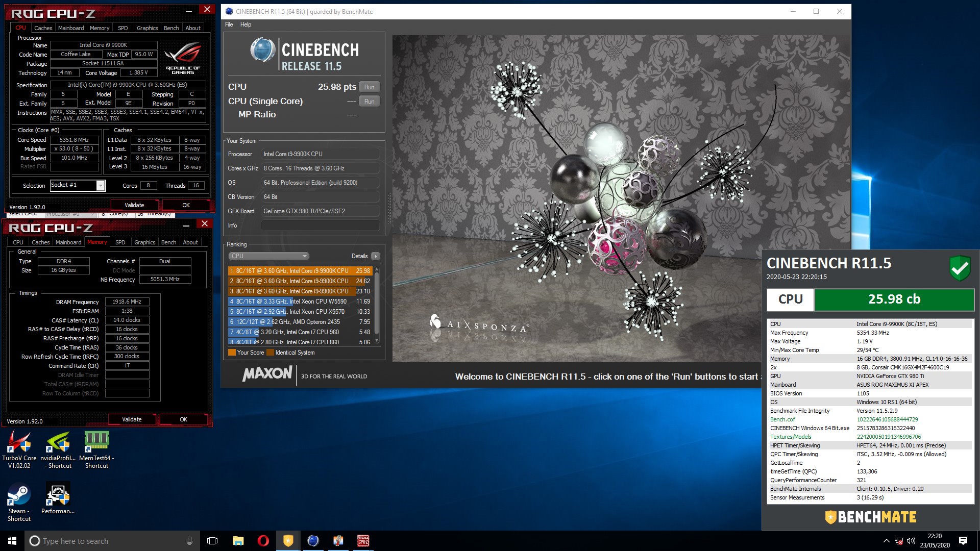The width and height of the screenshot is (980, 551).
Task: Launch Opera browser from the taskbar
Action: click(x=263, y=541)
